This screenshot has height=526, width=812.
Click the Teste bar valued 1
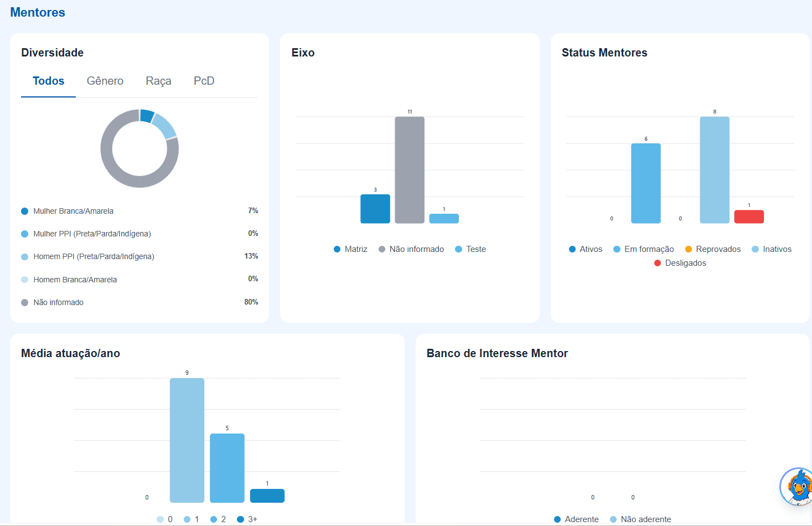(x=444, y=219)
